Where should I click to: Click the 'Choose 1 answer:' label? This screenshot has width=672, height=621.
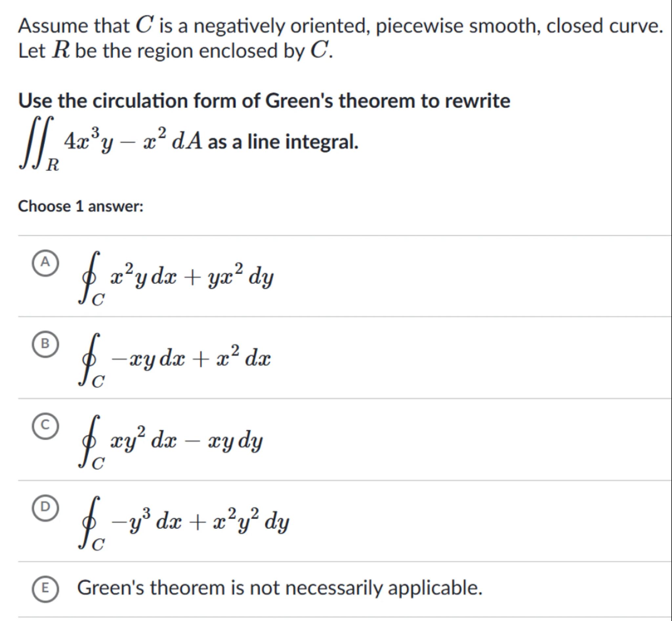tap(81, 206)
